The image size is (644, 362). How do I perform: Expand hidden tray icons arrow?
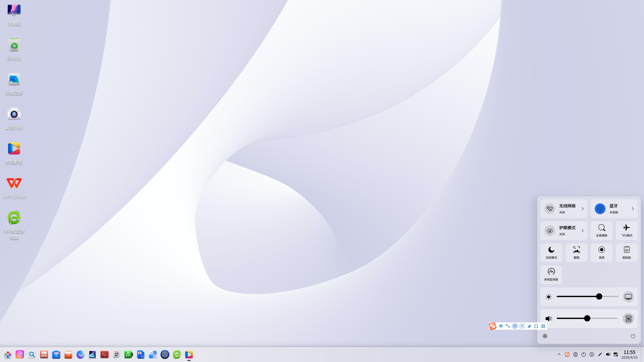coord(559,354)
